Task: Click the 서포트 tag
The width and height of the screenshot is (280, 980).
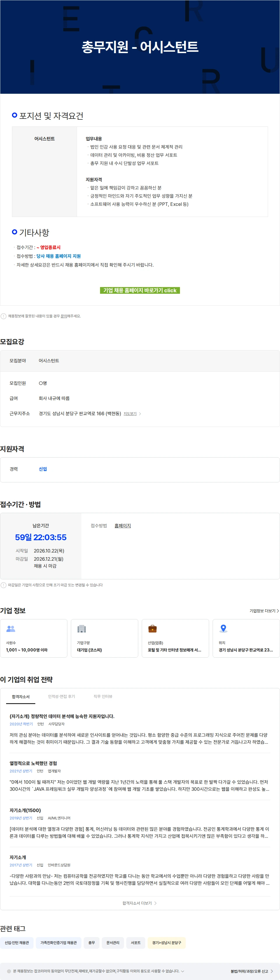Action: click(136, 942)
